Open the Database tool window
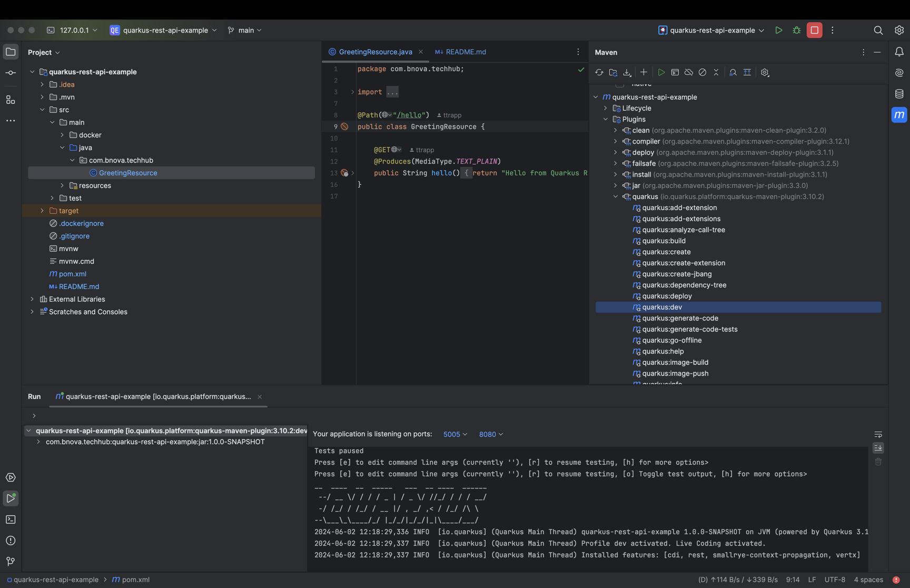910x588 pixels. pyautogui.click(x=899, y=94)
